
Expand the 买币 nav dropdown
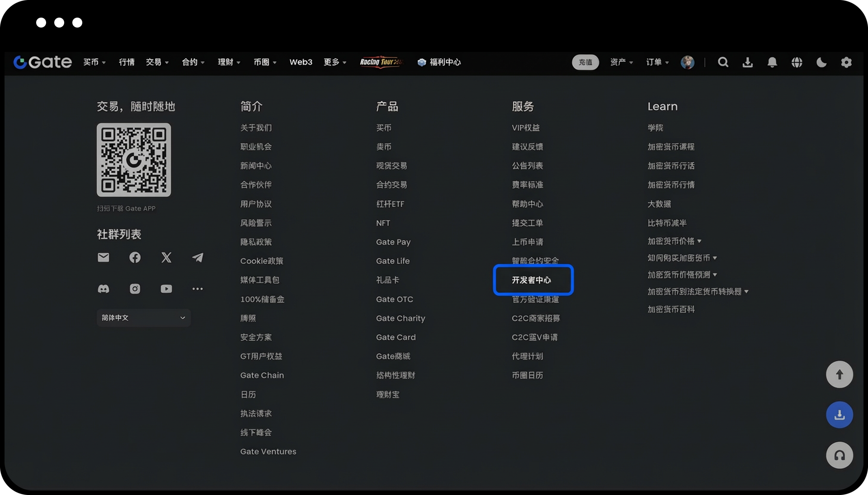click(94, 62)
